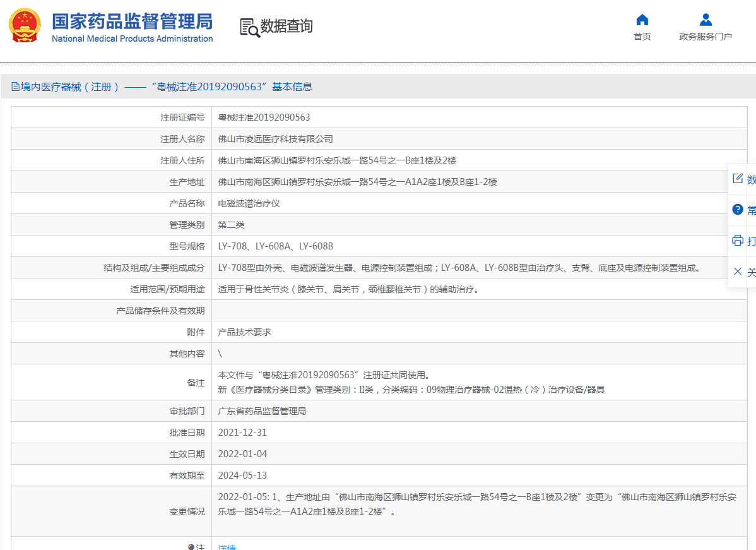This screenshot has height=550, width=756.
Task: Click the 广东省药品监督管理局 value
Action: pyautogui.click(x=262, y=411)
